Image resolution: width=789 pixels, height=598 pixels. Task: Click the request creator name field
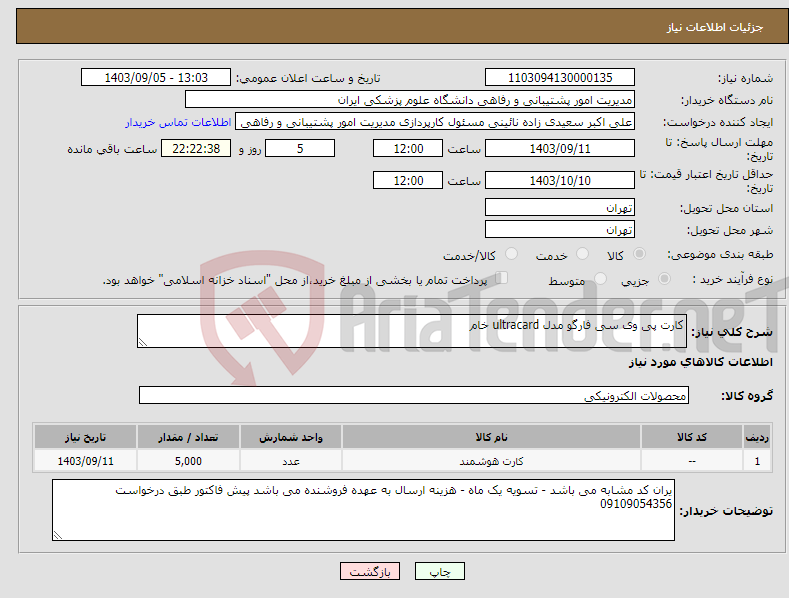coord(435,122)
